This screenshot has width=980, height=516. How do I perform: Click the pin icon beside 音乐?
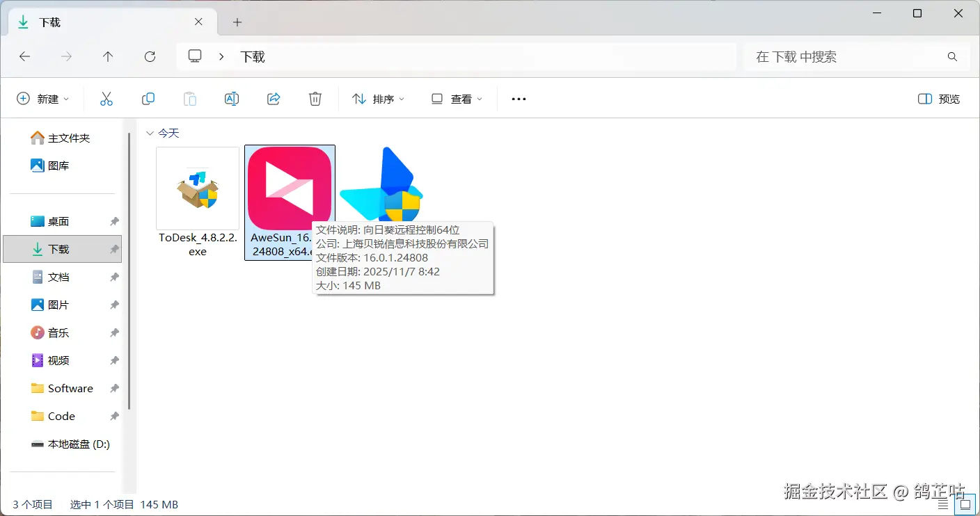pyautogui.click(x=114, y=332)
